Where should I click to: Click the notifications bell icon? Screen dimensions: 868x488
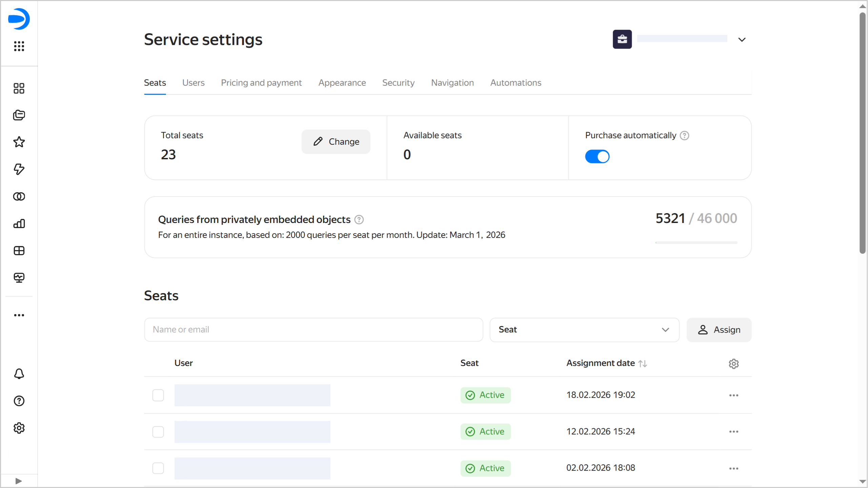pos(19,374)
